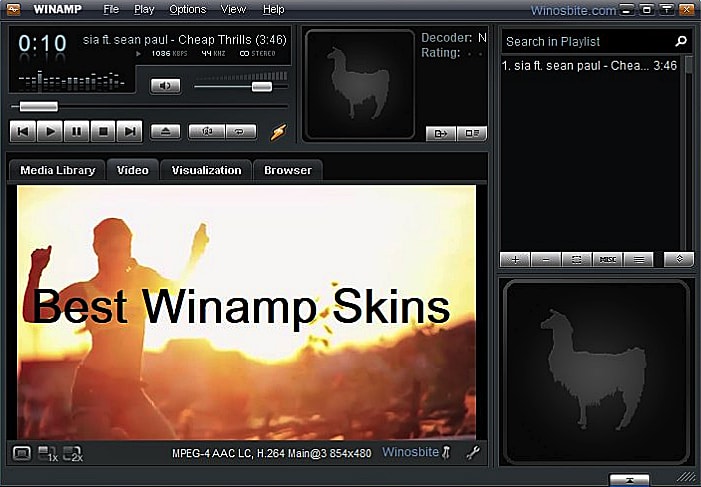Select the Video tab
701x487 pixels.
pos(133,170)
